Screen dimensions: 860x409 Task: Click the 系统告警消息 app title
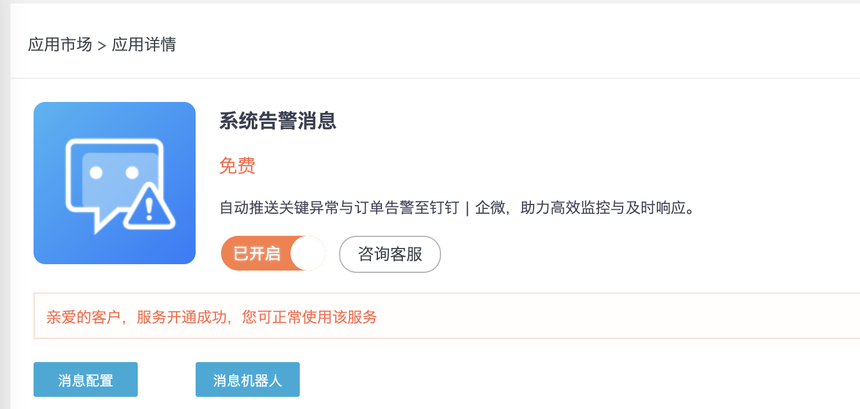277,121
